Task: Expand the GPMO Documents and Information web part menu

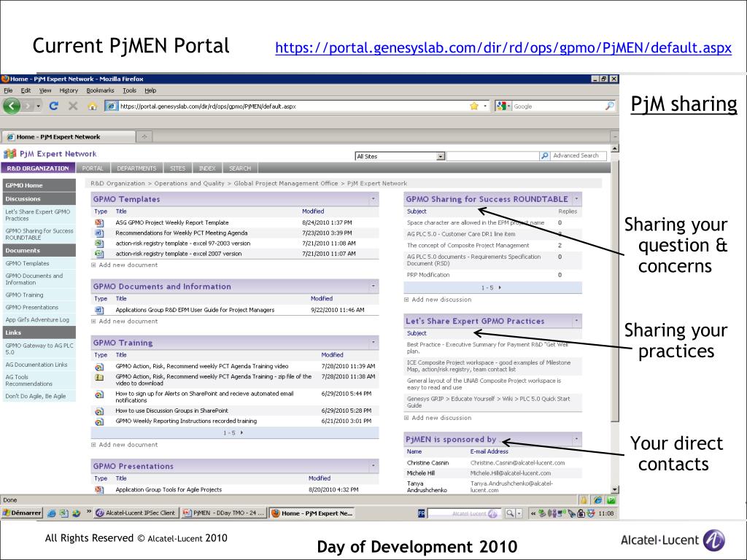Action: [373, 286]
